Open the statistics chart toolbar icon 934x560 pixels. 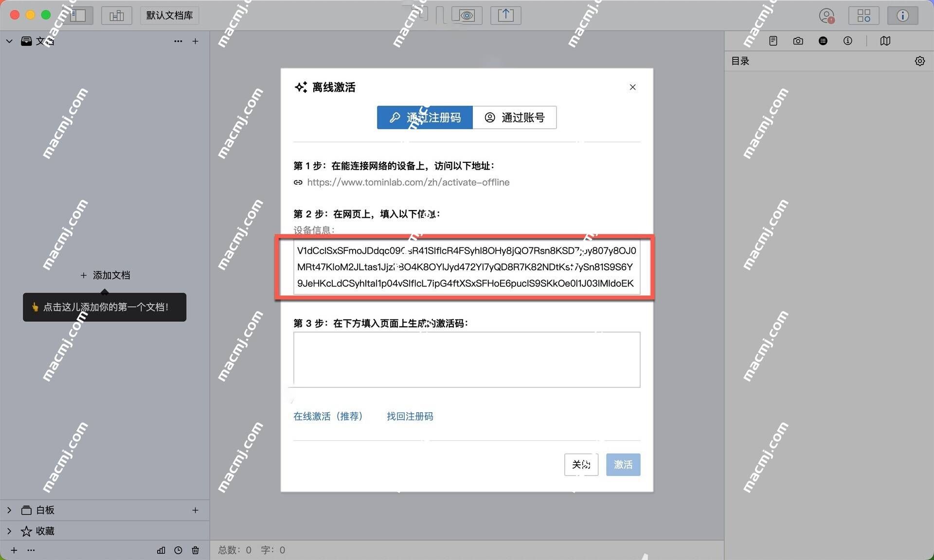pos(117,16)
